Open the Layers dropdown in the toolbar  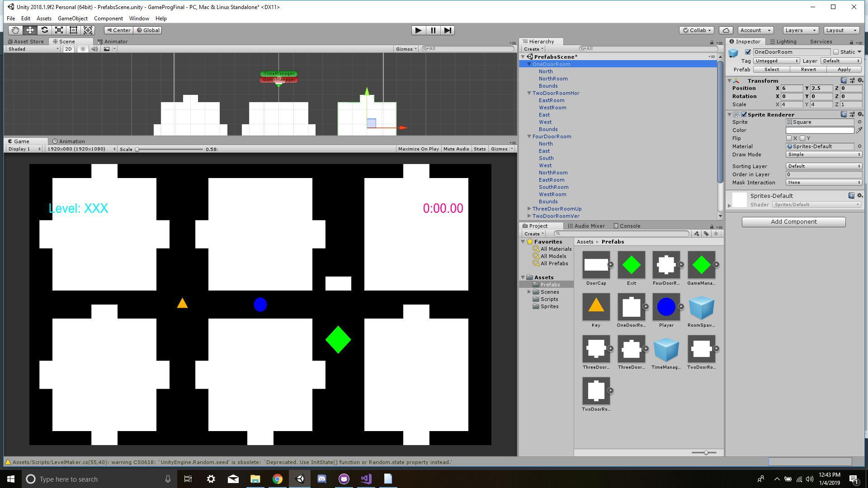800,30
